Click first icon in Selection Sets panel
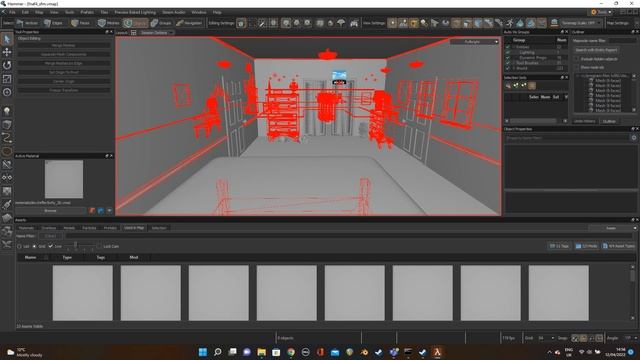640x360 pixels. coord(508,85)
